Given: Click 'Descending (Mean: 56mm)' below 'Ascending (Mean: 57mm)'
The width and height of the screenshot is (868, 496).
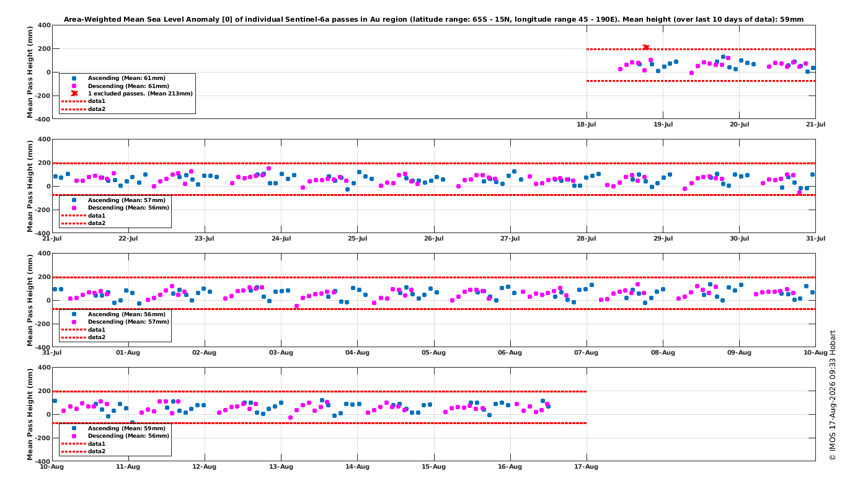Looking at the screenshot, I should [x=128, y=208].
